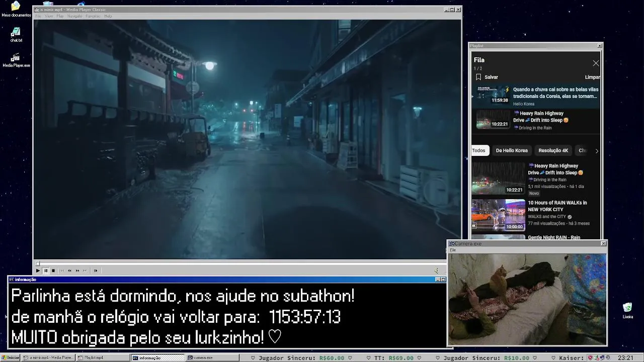
Task: Click the taskbar clock showing 23:21
Action: [x=625, y=357]
